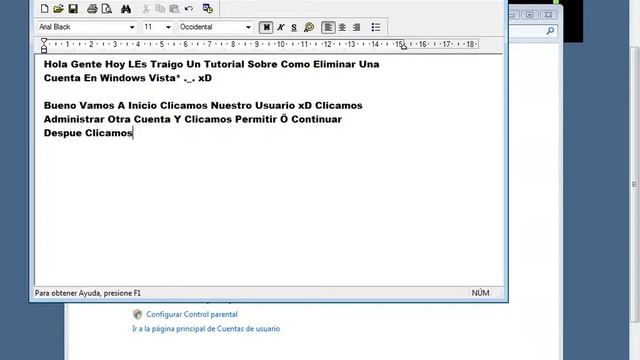
Task: Create a new document with the New icon
Action: [44, 9]
